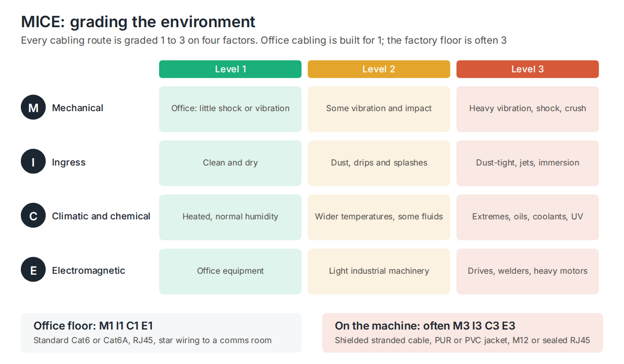Select 'Some vibration and impact' cell

coord(379,109)
